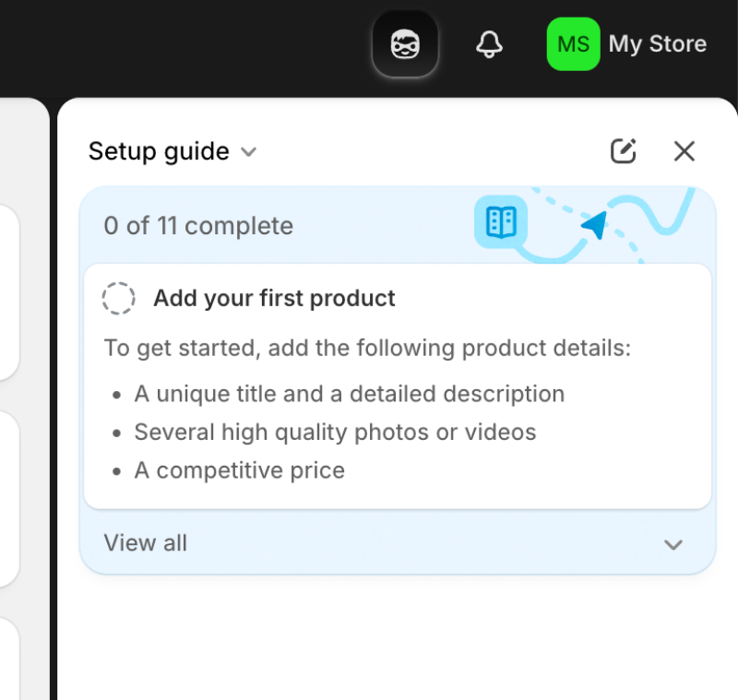
Task: Open the notifications bell
Action: (x=489, y=43)
